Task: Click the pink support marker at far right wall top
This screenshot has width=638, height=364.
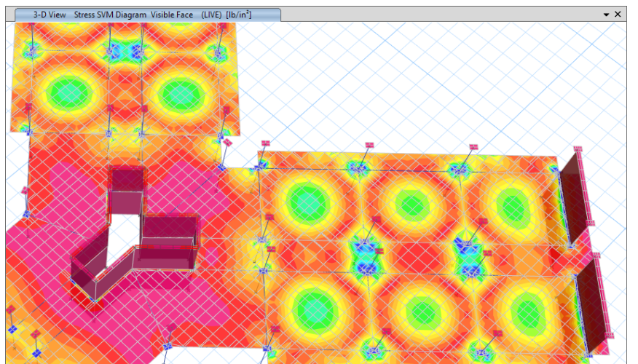Action: click(x=579, y=149)
